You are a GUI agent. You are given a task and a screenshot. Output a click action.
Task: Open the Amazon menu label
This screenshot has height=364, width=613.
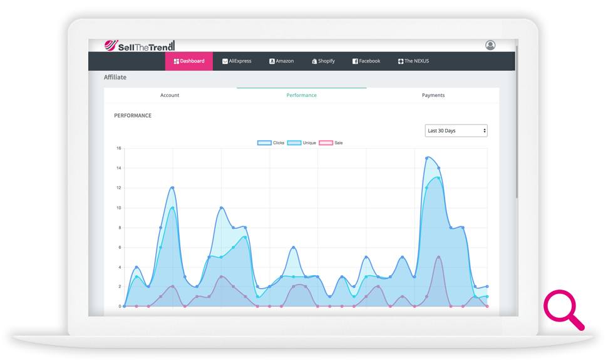click(285, 61)
